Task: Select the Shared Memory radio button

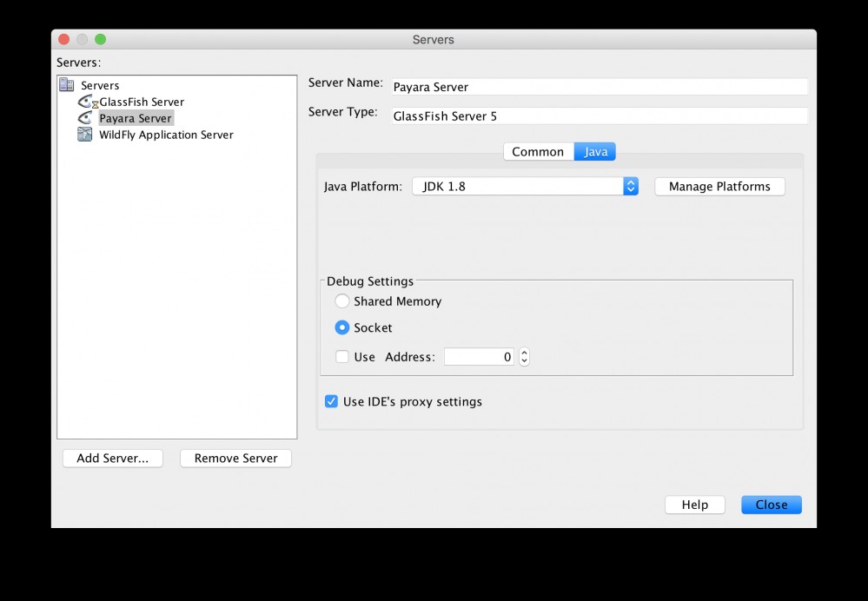Action: click(x=342, y=301)
